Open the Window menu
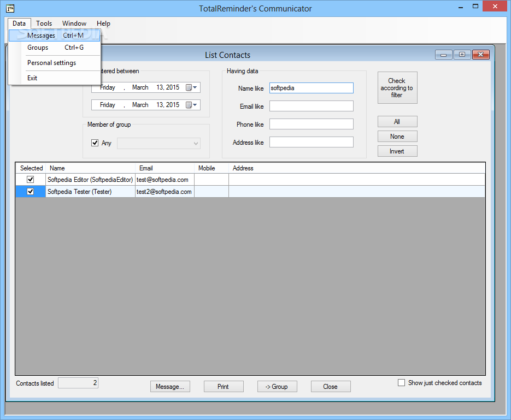 [x=74, y=23]
